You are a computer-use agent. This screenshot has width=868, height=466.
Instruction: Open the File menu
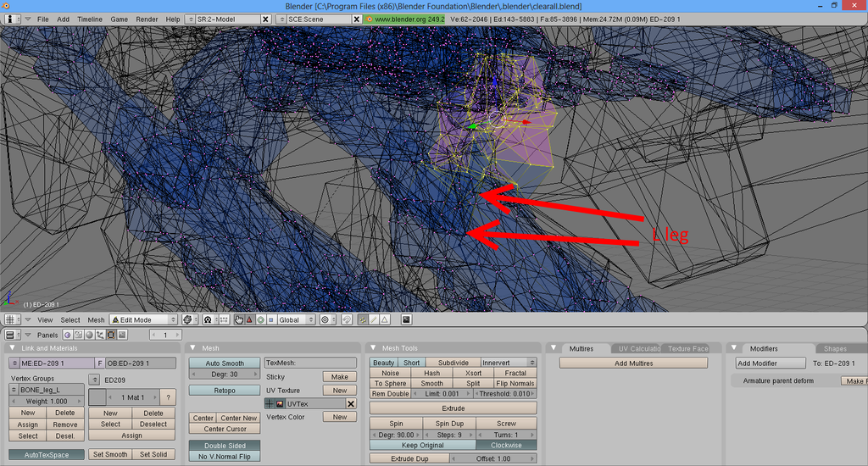coord(42,19)
